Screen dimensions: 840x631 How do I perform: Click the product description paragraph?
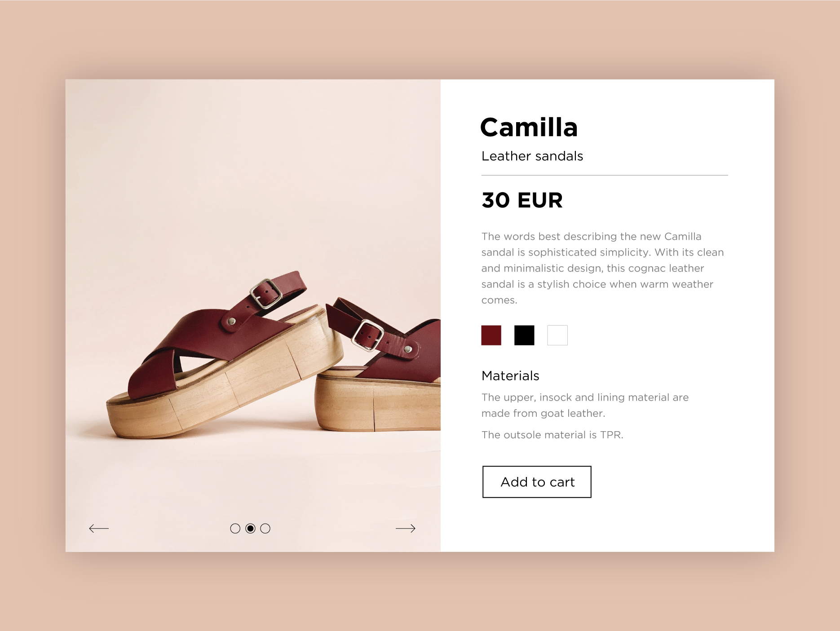tap(602, 268)
